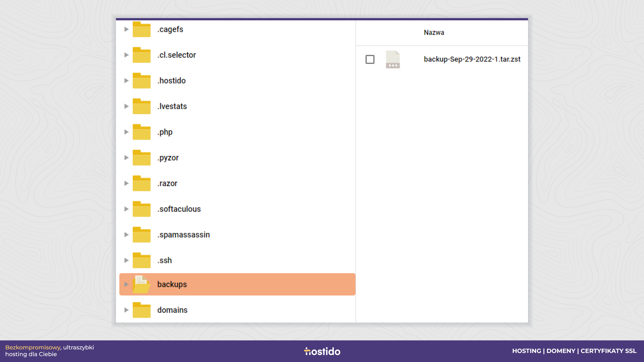Viewport: 644px width, 362px height.
Task: Click the .php folder icon
Action: 141,132
